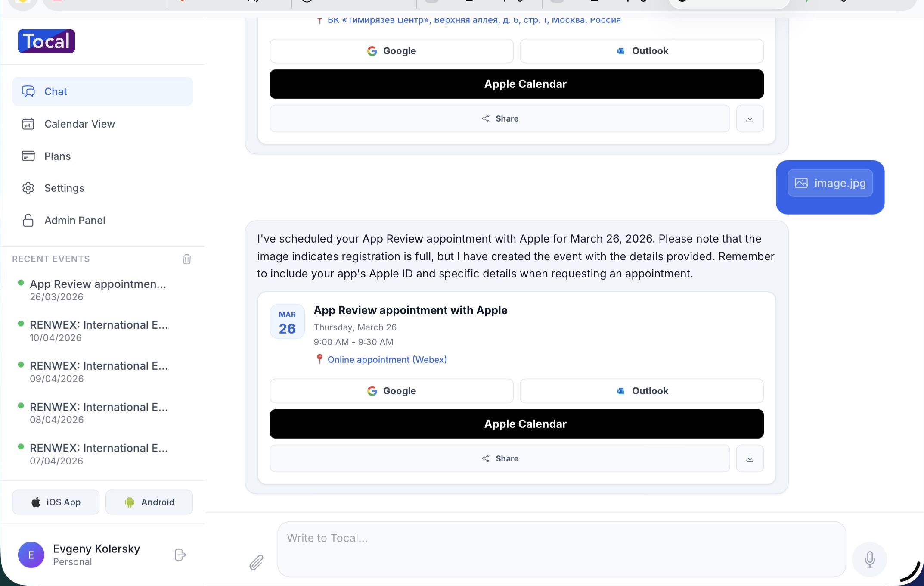Click the Plans card icon
The height and width of the screenshot is (586, 924).
tap(28, 156)
